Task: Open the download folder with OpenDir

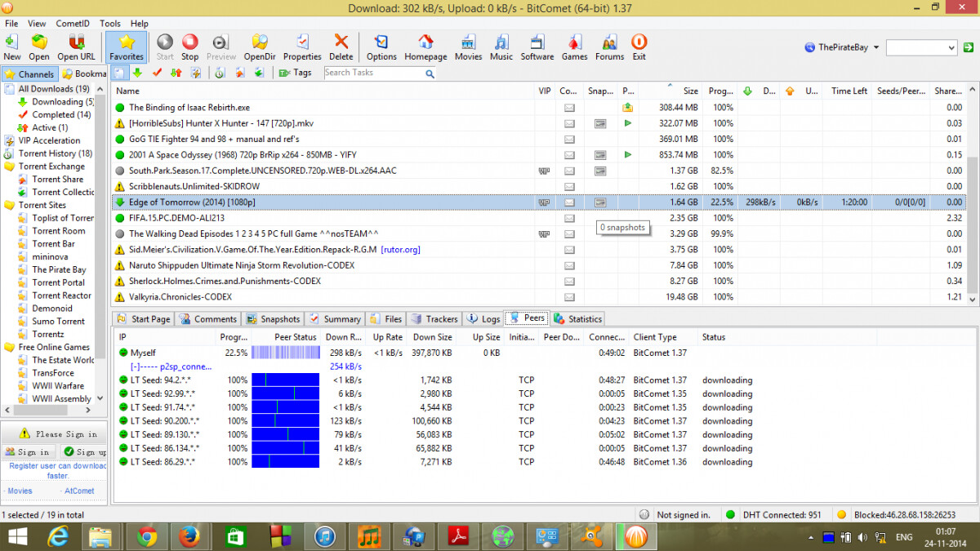Action: [x=259, y=47]
